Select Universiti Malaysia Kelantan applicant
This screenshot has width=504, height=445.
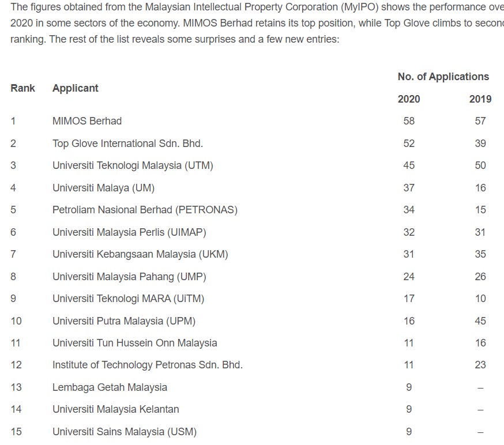(116, 409)
